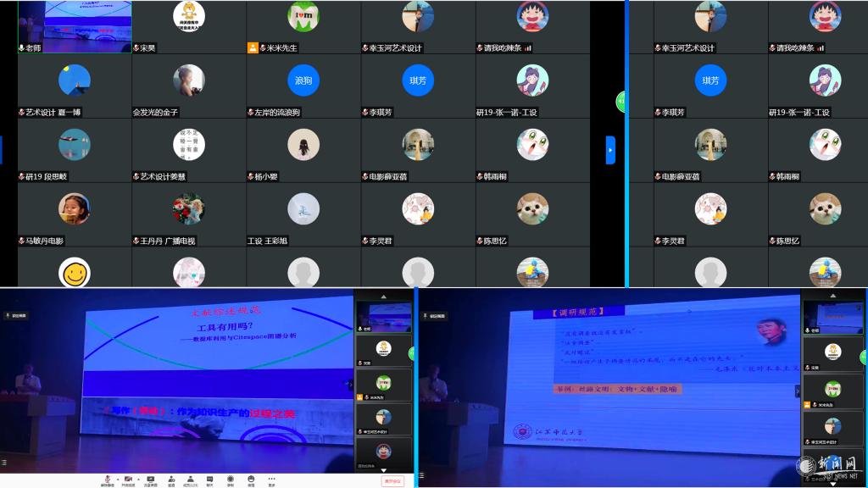
Task: Unmute the microphone in the meeting toolbar
Action: (x=107, y=480)
